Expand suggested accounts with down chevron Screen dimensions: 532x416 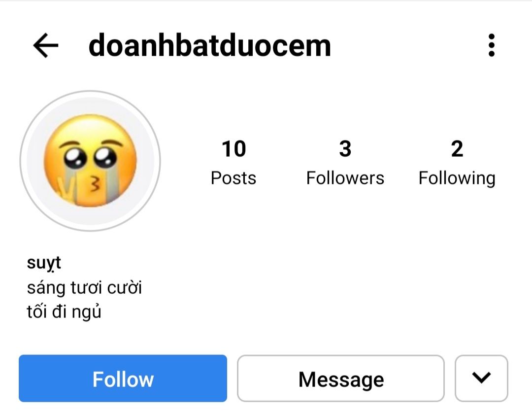(x=481, y=379)
